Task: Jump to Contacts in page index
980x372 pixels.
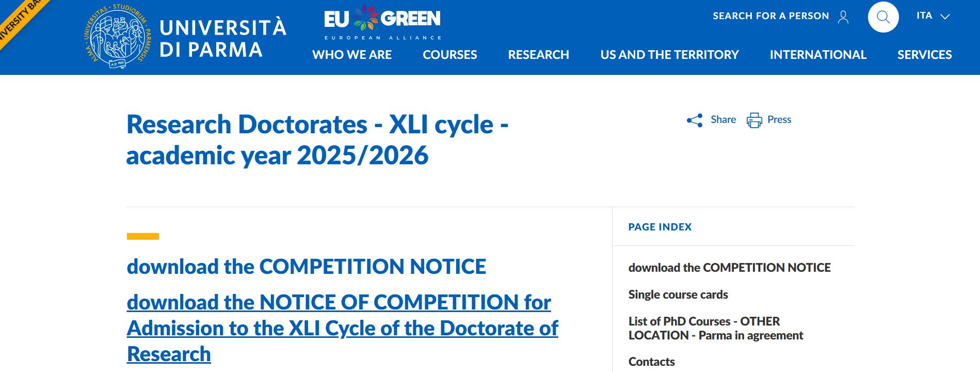Action: pos(651,362)
